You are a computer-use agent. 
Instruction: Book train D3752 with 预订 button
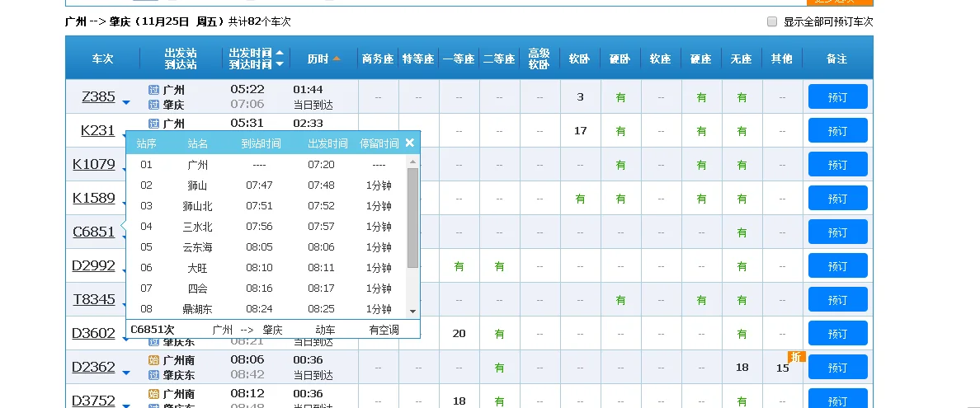[837, 399]
